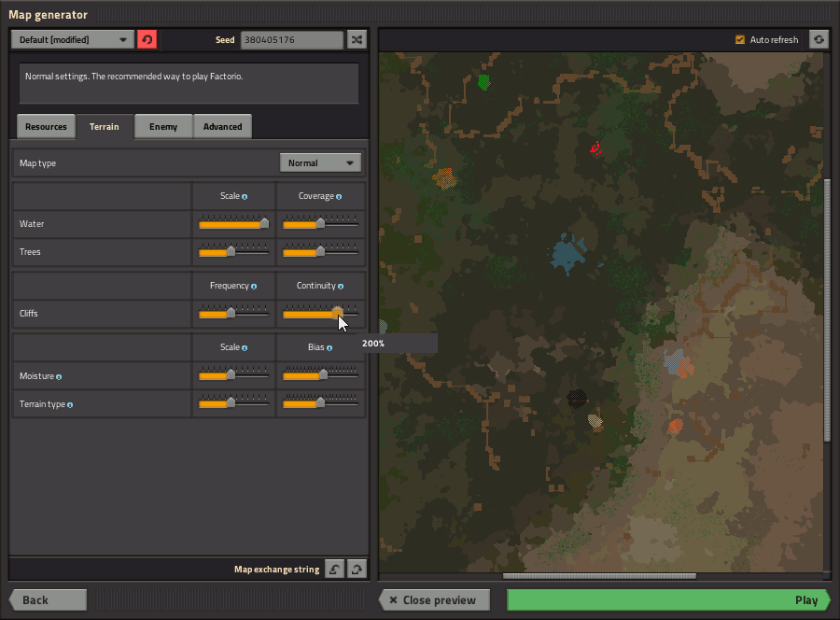Import a map exchange string

[335, 569]
